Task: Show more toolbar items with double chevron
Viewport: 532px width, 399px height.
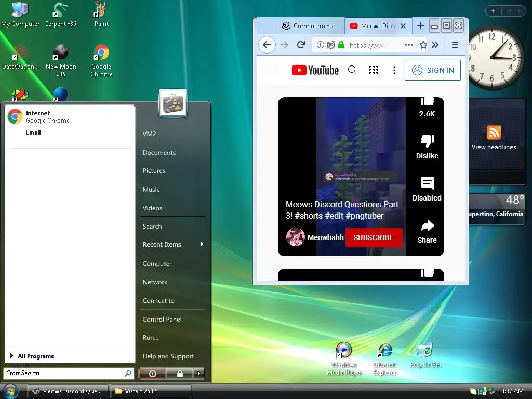Action: (x=435, y=45)
